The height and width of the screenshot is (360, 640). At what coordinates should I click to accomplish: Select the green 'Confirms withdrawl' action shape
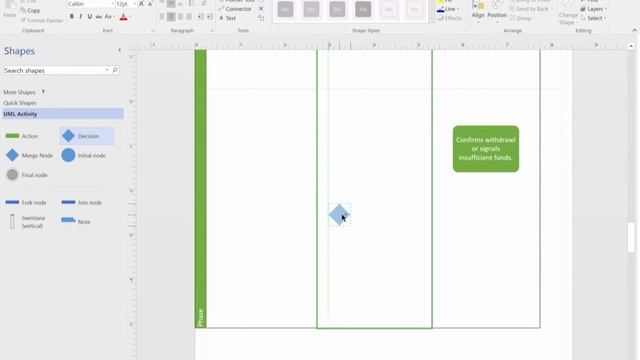click(486, 149)
